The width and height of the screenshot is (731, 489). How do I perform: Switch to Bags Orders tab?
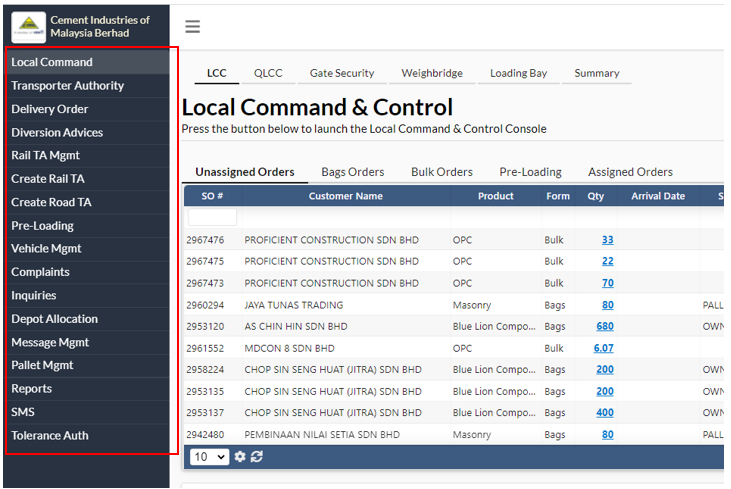353,172
